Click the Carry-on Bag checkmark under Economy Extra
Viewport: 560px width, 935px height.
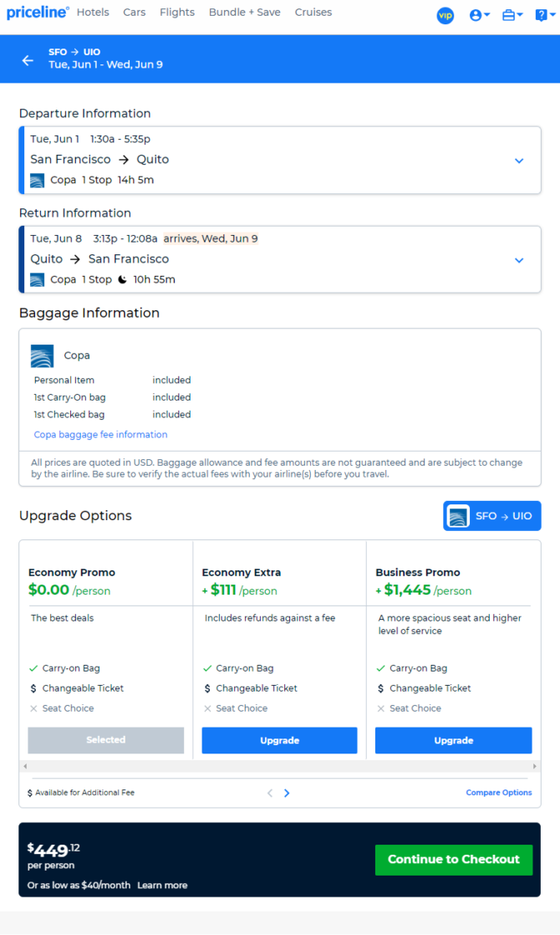(x=207, y=668)
